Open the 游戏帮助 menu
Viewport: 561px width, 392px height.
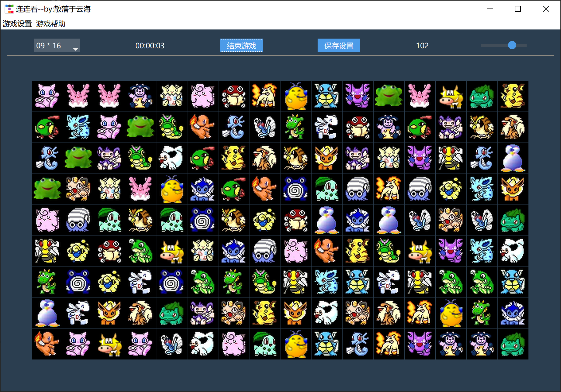tap(51, 24)
